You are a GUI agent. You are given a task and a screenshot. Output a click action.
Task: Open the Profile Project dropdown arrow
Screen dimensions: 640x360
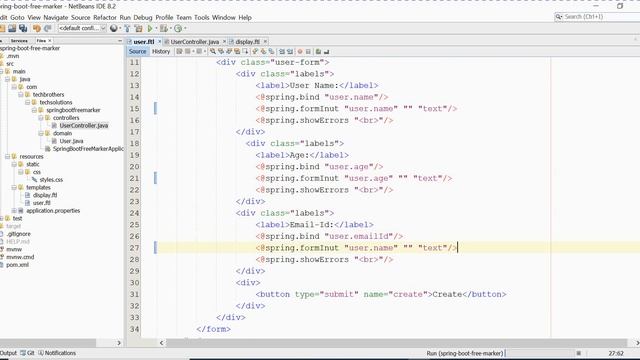coord(185,28)
